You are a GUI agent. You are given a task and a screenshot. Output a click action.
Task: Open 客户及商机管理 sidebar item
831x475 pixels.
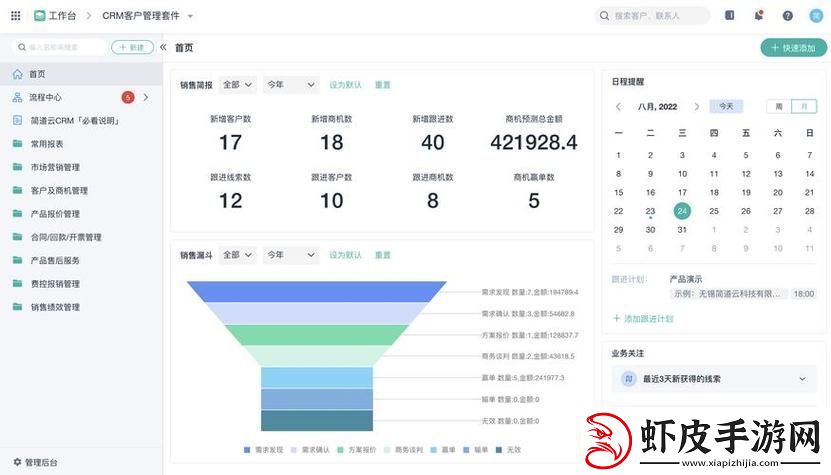point(81,190)
